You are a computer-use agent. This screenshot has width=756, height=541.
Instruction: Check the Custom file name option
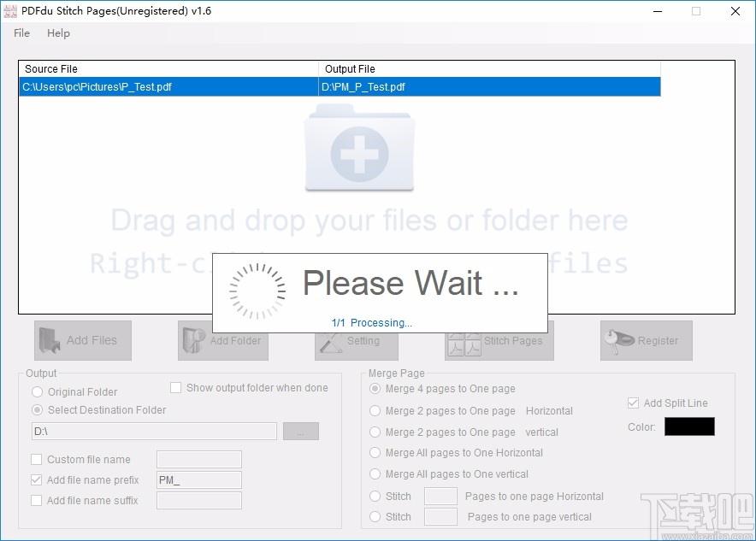[x=37, y=460]
